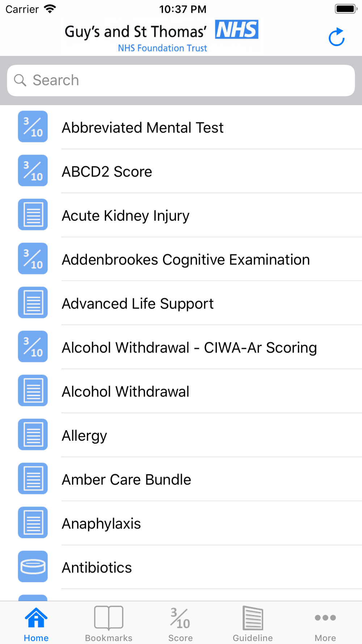This screenshot has width=362, height=644.
Task: Click the Search input field
Action: click(x=181, y=80)
